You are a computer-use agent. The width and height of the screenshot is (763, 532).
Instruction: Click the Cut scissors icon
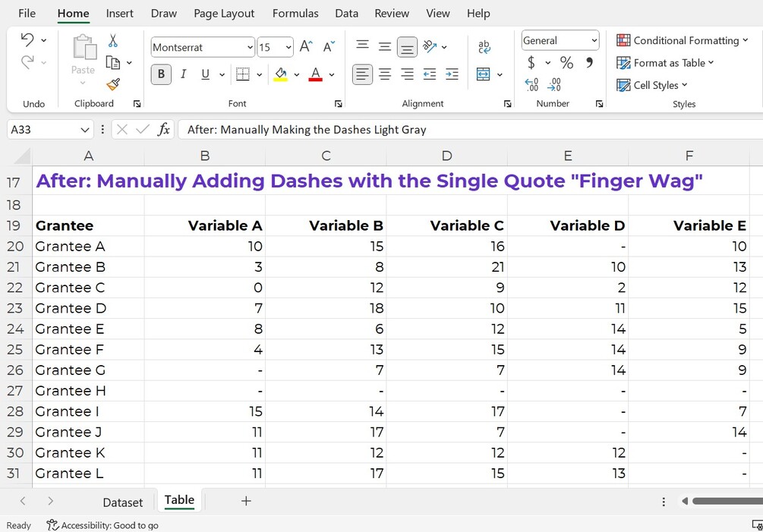point(113,40)
